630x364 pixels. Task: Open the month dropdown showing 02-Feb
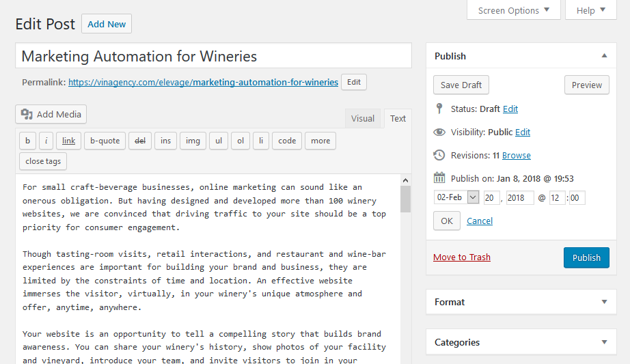pyautogui.click(x=456, y=197)
